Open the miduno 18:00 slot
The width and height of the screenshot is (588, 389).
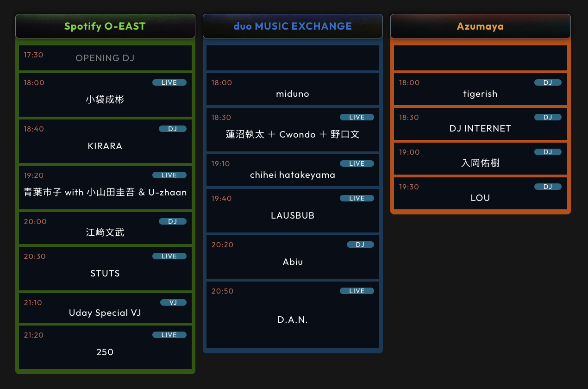[x=293, y=94]
